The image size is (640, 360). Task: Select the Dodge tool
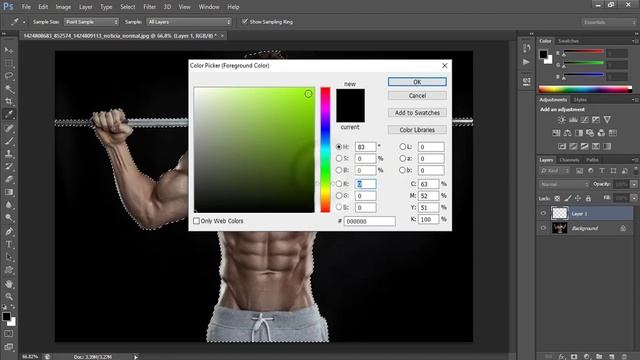[x=9, y=218]
